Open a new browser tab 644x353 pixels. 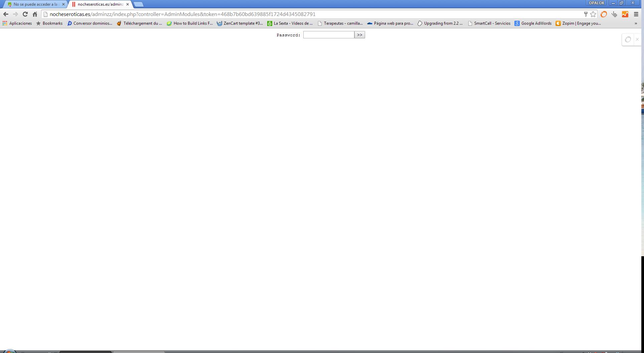coord(139,4)
